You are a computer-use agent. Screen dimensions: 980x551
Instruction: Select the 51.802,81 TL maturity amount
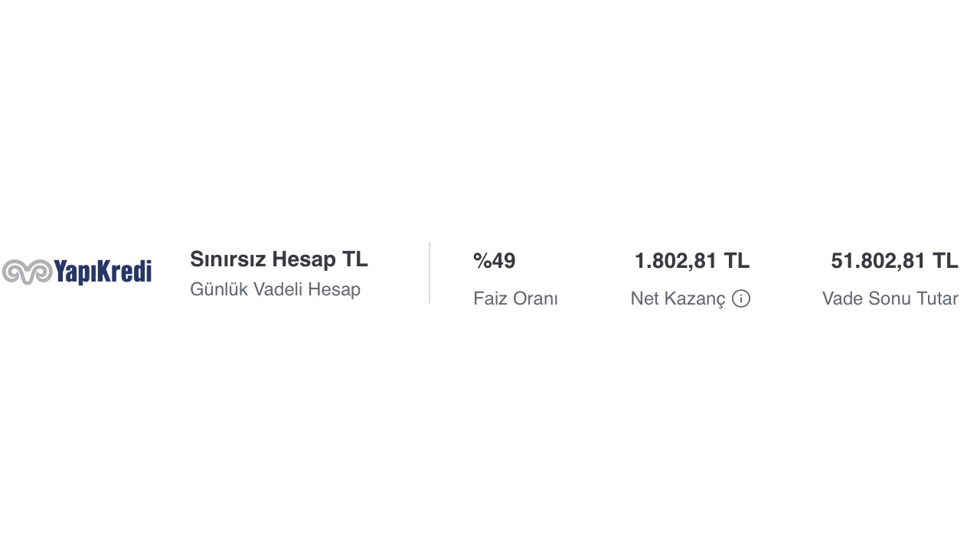pyautogui.click(x=894, y=261)
